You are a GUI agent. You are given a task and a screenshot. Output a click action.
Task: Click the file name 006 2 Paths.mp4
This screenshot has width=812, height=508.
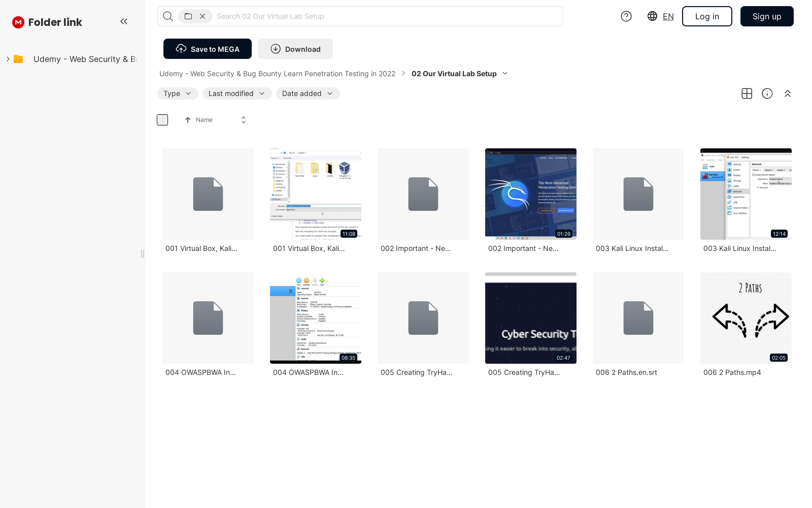[x=732, y=372]
